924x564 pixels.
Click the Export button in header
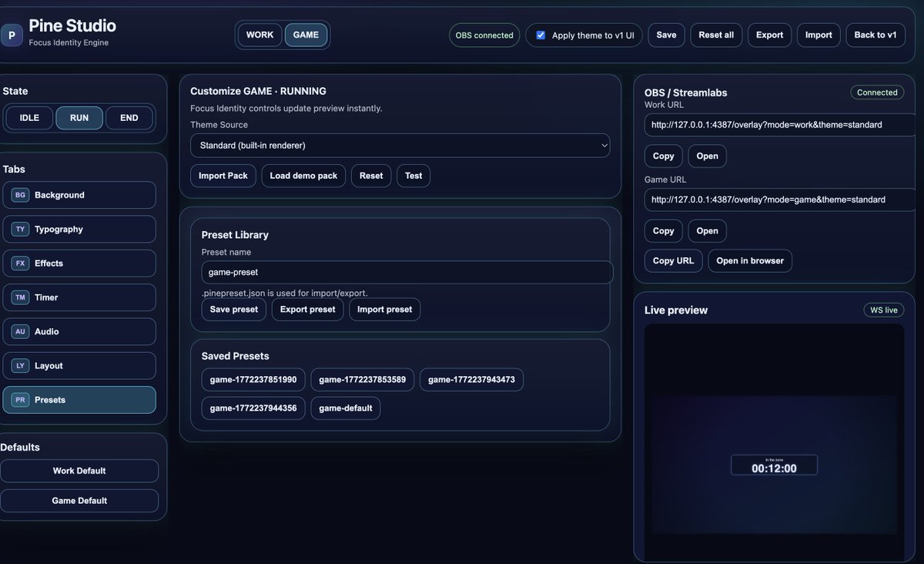tap(769, 35)
